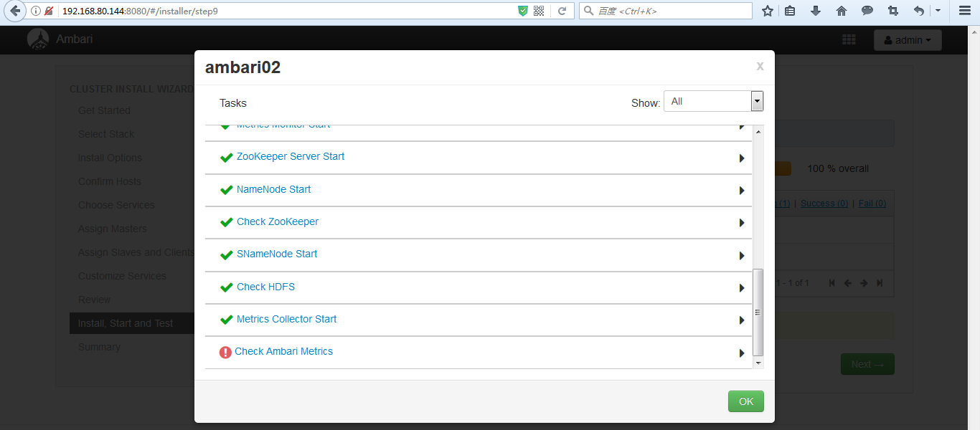Screen dimensions: 980x430
Task: Open the bookmarks list icon
Action: 790,11
